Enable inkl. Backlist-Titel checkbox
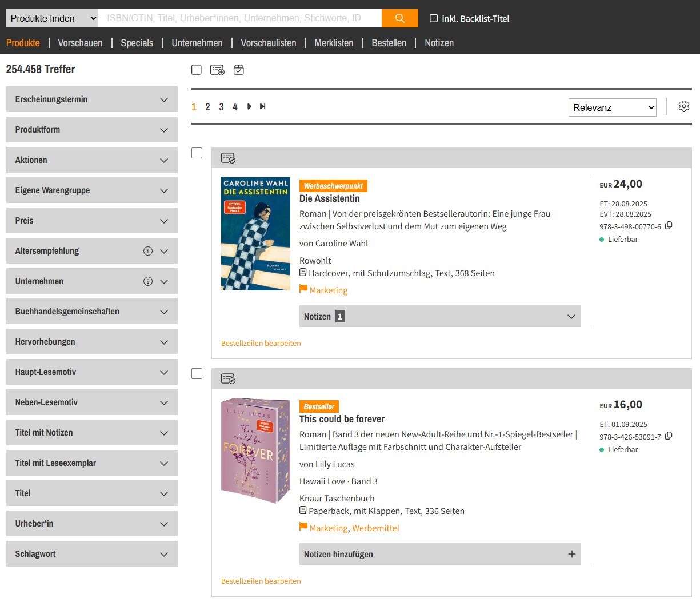 tap(434, 18)
